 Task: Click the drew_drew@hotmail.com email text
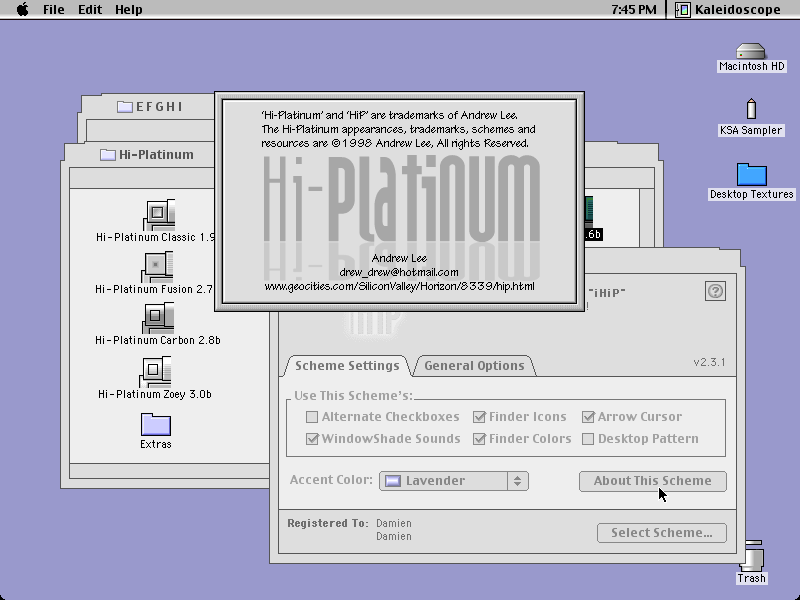click(399, 272)
